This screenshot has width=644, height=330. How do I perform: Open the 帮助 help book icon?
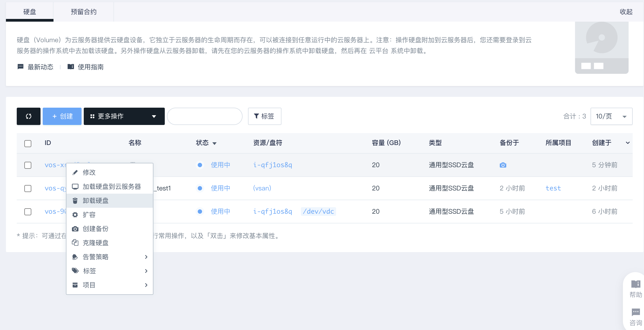[636, 284]
